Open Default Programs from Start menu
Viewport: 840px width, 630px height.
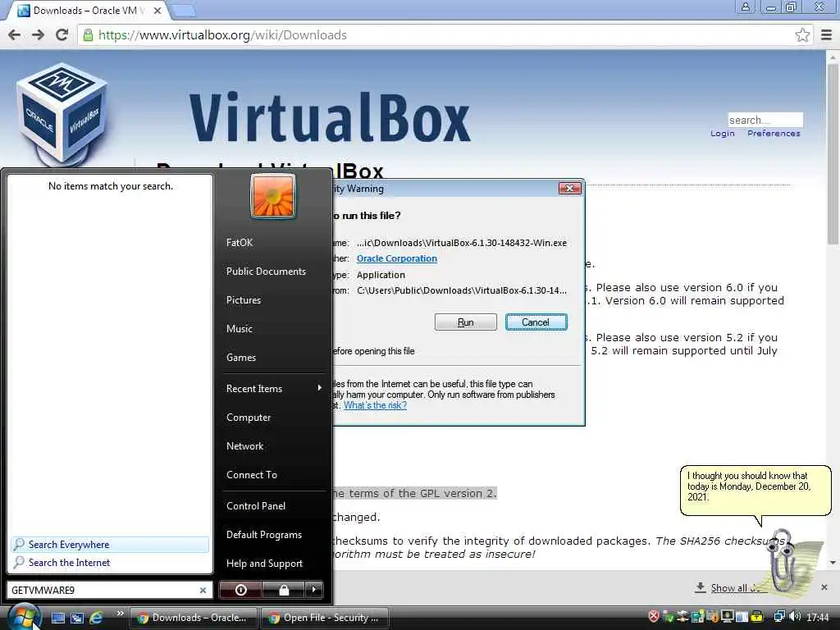[263, 535]
